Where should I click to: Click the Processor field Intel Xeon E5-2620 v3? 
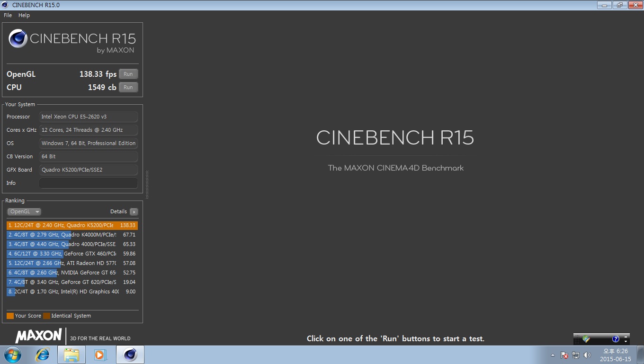[89, 117]
